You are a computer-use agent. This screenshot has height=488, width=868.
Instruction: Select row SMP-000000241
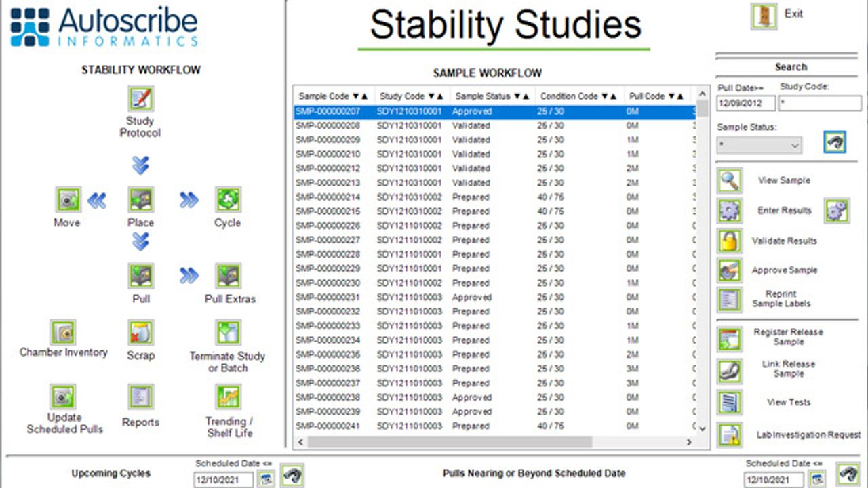click(495, 426)
